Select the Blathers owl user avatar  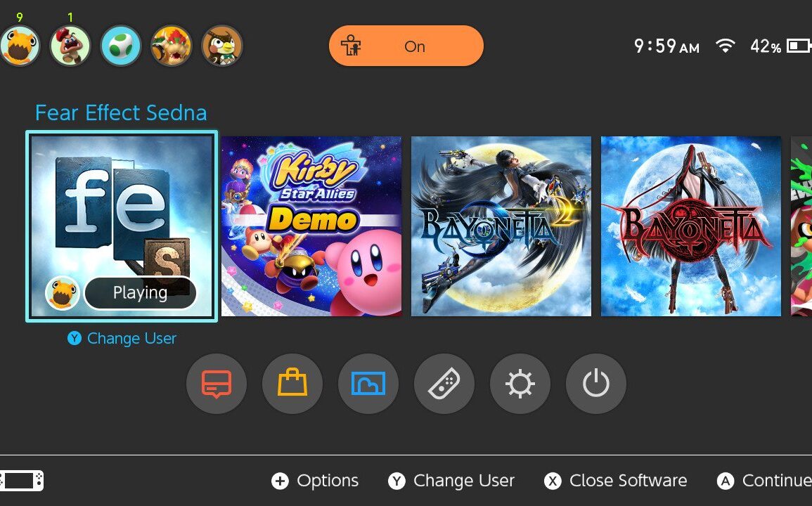[222, 46]
